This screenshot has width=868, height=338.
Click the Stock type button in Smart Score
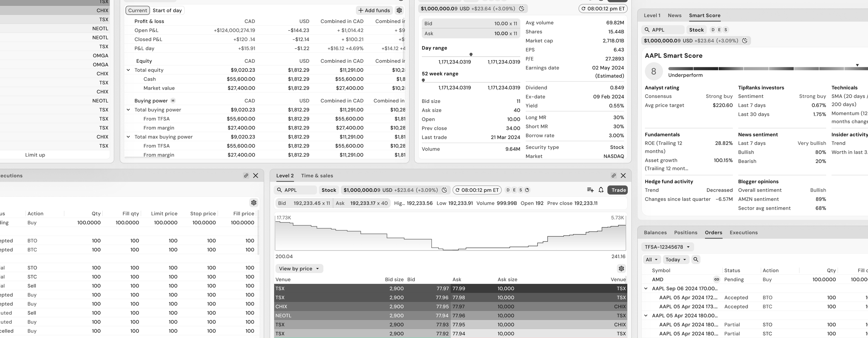tap(696, 30)
